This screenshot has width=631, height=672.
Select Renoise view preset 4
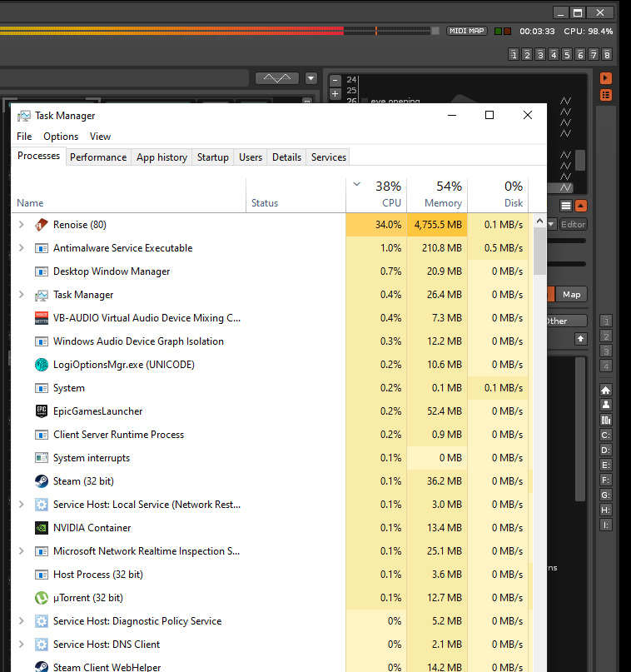click(554, 54)
